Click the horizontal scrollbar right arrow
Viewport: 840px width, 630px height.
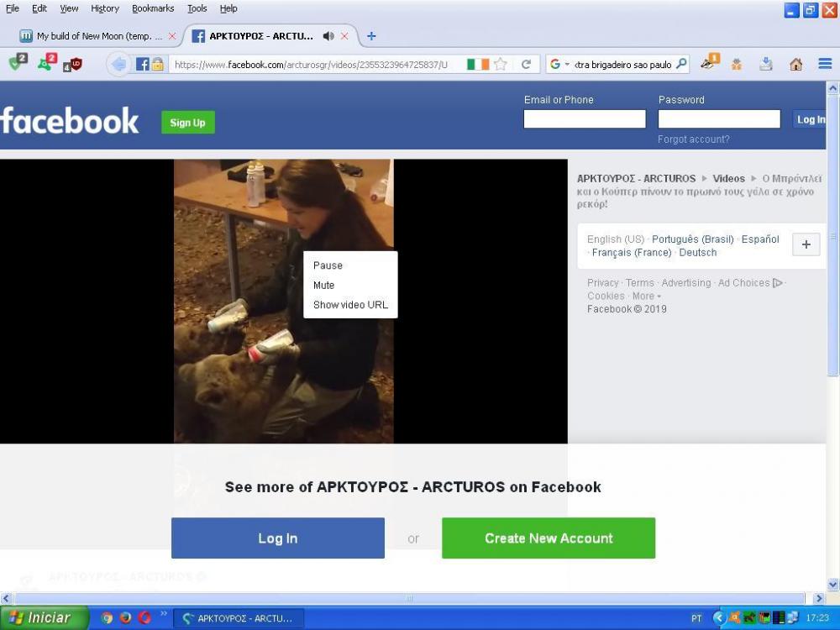(x=819, y=598)
